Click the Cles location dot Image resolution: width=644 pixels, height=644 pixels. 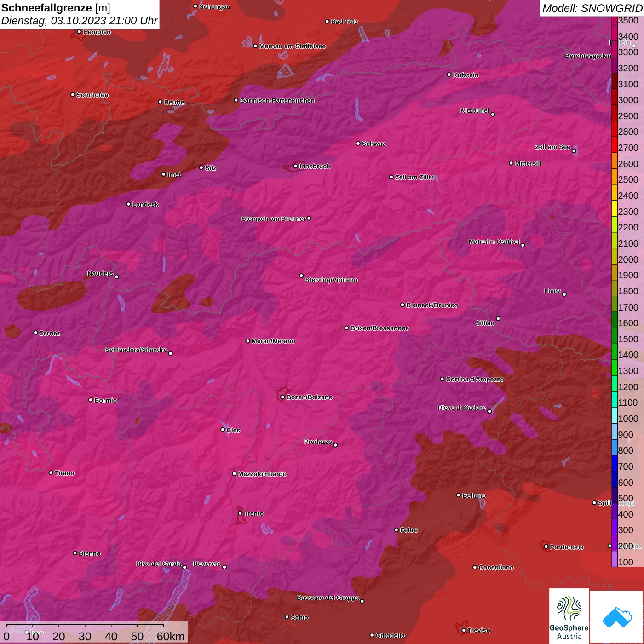tap(223, 430)
